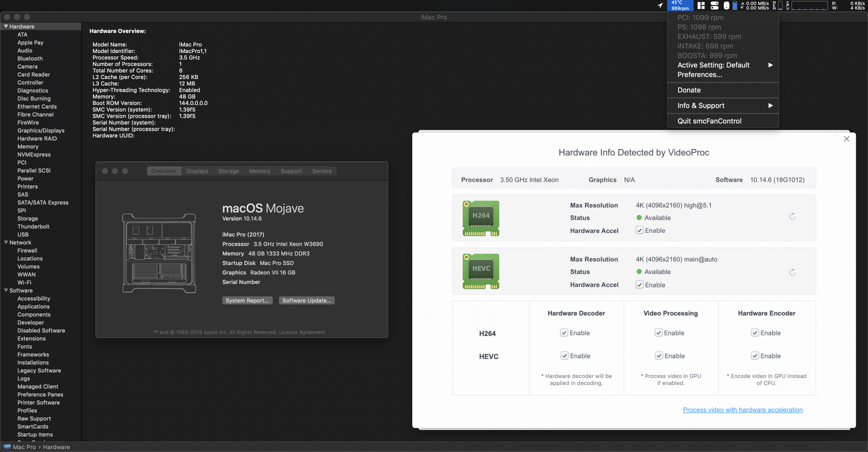Screen dimensions: 868x452
Task: Collapse the Hardware section in sidebar
Action: click(x=6, y=26)
